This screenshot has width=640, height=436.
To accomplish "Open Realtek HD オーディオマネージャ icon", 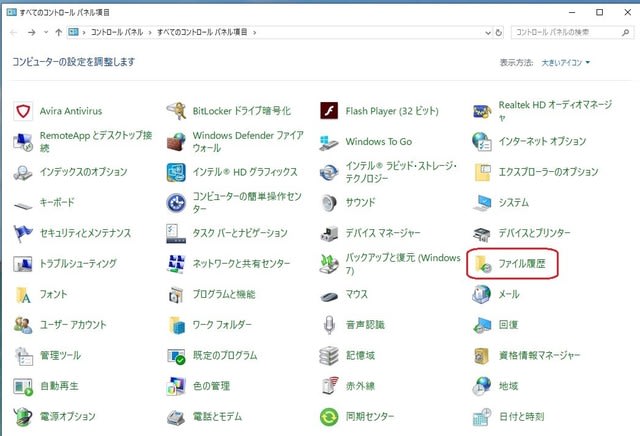I will (x=482, y=111).
